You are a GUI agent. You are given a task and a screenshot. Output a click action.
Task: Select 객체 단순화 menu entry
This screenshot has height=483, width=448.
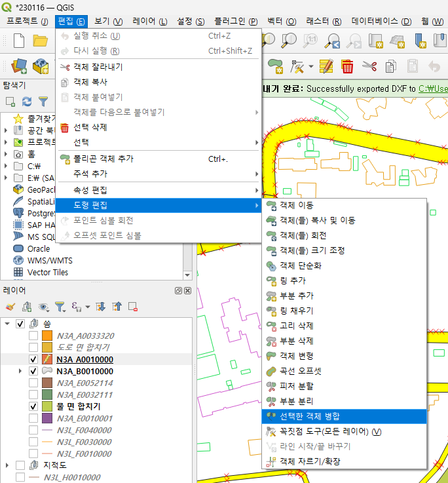(x=344, y=265)
